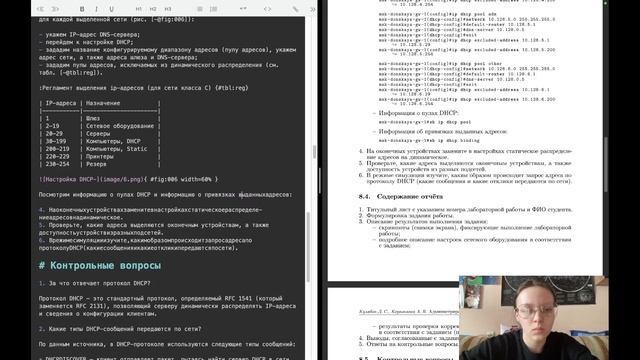Insert numbered list via toolbar icon
The width and height of the screenshot is (640, 360).
click(213, 9)
